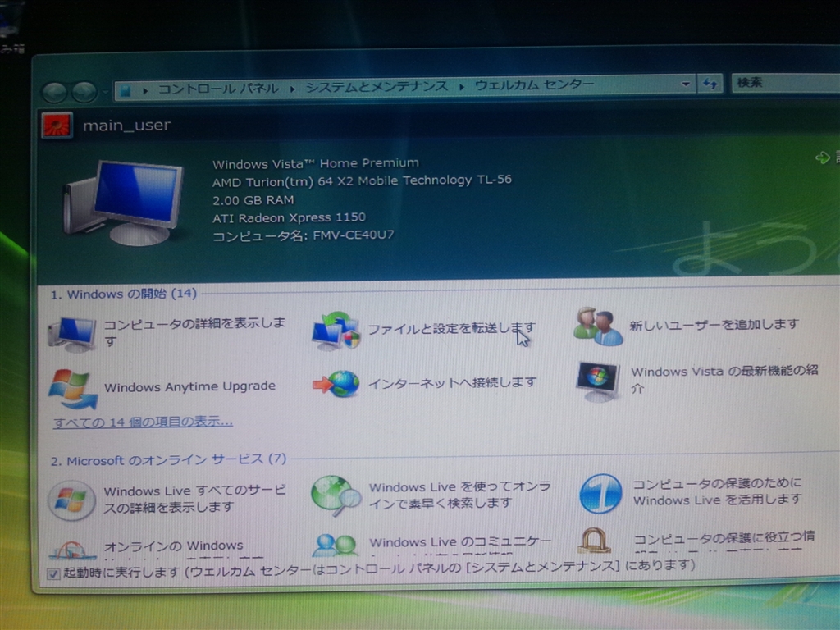Expand the arrow before ウェルカム センター

pos(461,86)
